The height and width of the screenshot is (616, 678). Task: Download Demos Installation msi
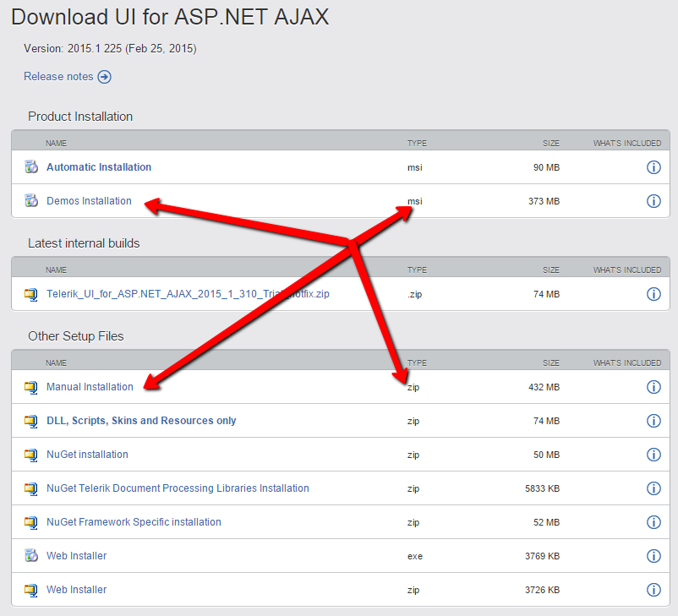89,201
